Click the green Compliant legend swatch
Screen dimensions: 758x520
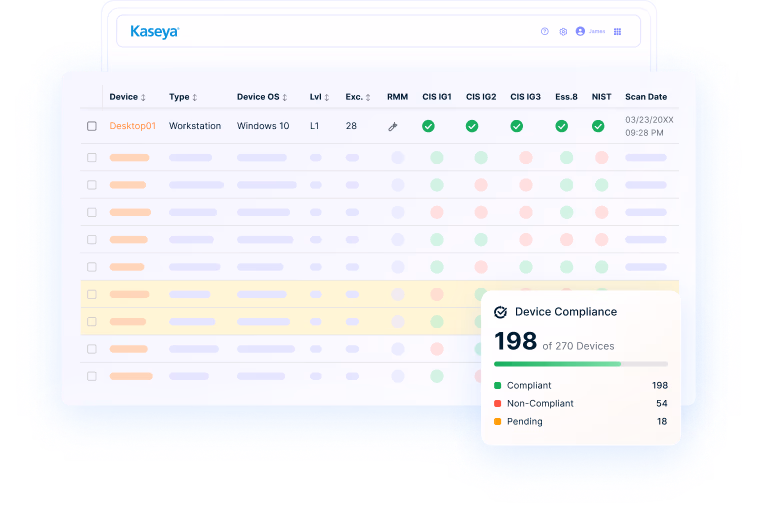coord(497,386)
